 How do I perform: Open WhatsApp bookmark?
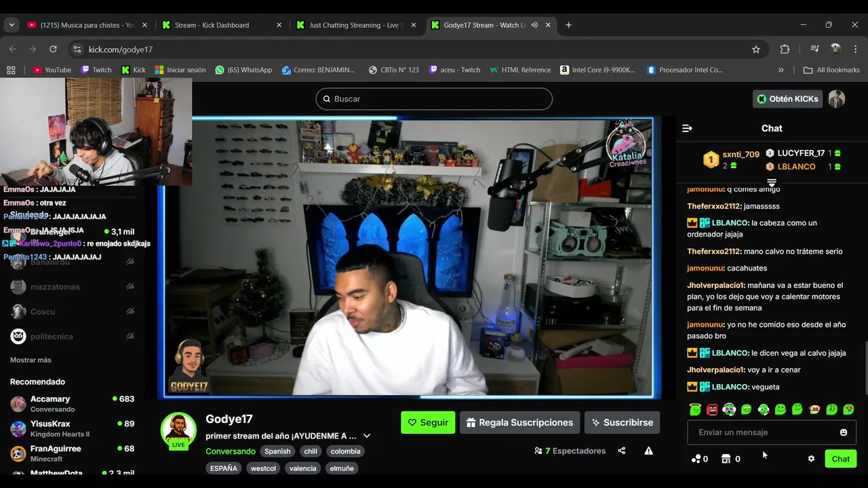coord(243,70)
